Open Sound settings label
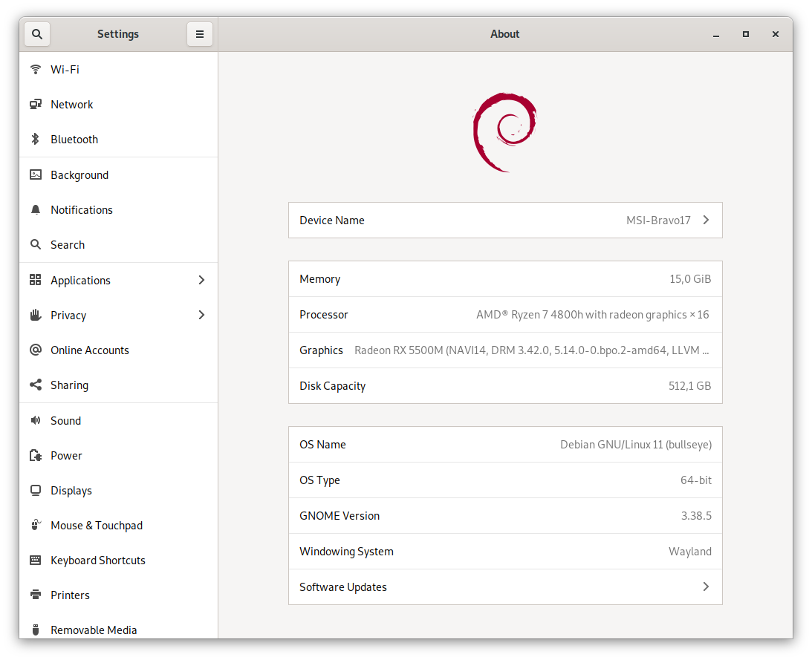Screen dimensions: 812x660 point(66,420)
